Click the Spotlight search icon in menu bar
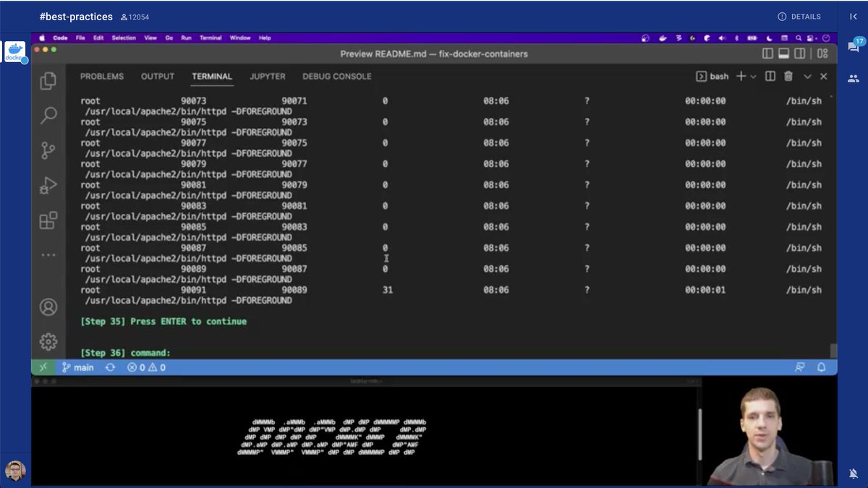This screenshot has height=488, width=868. (x=799, y=38)
